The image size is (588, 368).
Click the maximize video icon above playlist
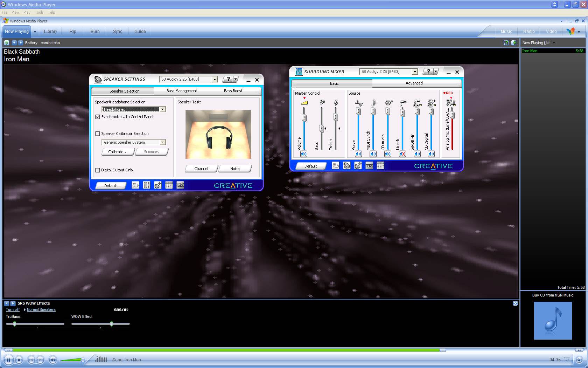pyautogui.click(x=506, y=43)
